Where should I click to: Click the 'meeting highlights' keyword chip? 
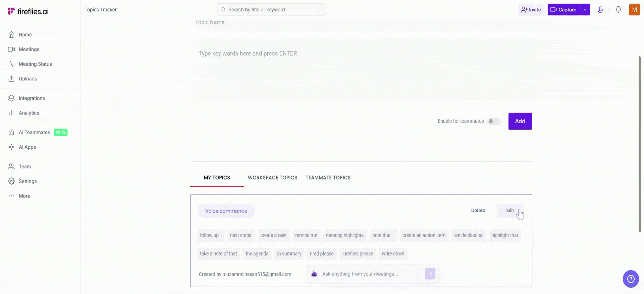click(344, 235)
